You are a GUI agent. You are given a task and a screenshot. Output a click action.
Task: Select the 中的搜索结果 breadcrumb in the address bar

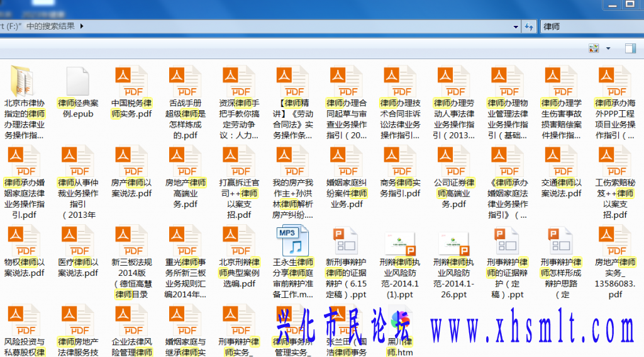[x=50, y=26]
